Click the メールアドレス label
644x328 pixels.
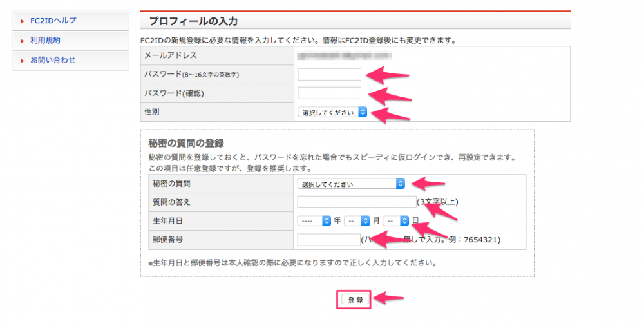[171, 55]
